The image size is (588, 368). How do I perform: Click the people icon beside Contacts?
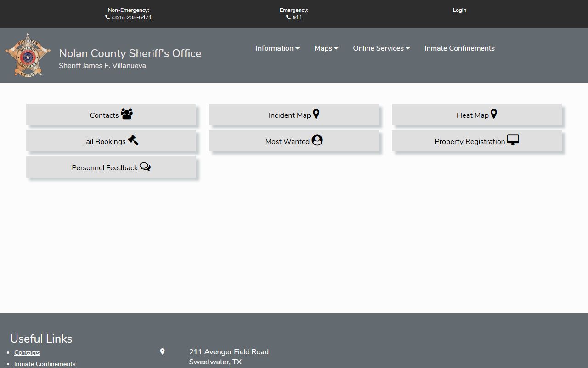pos(127,114)
